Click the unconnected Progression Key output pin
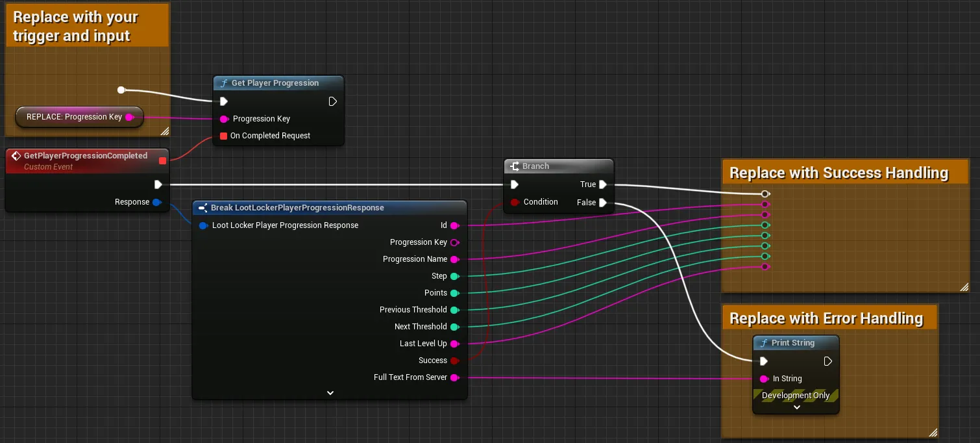Viewport: 980px width, 443px height. click(x=454, y=242)
